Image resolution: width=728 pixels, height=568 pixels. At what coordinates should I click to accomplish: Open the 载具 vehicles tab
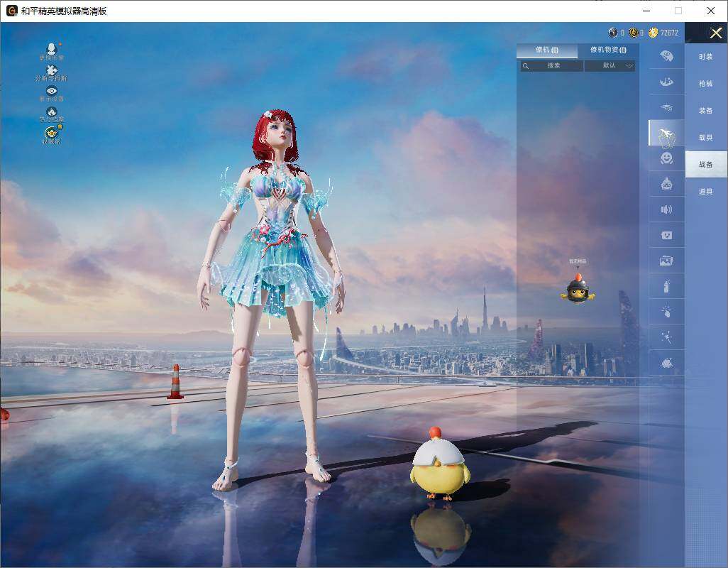tap(706, 138)
